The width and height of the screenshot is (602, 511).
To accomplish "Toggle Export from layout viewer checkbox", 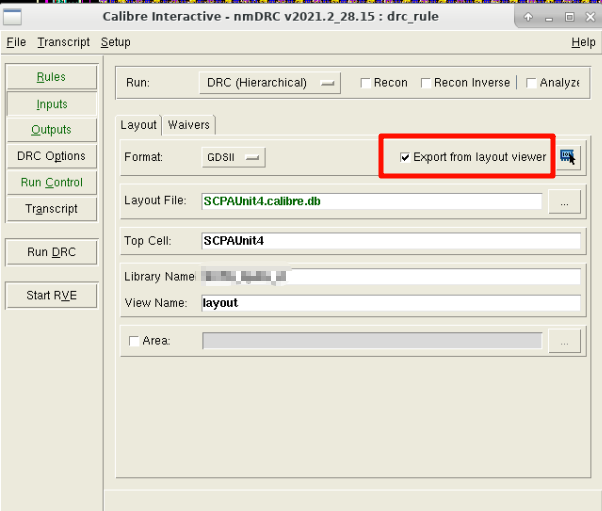I will [405, 157].
